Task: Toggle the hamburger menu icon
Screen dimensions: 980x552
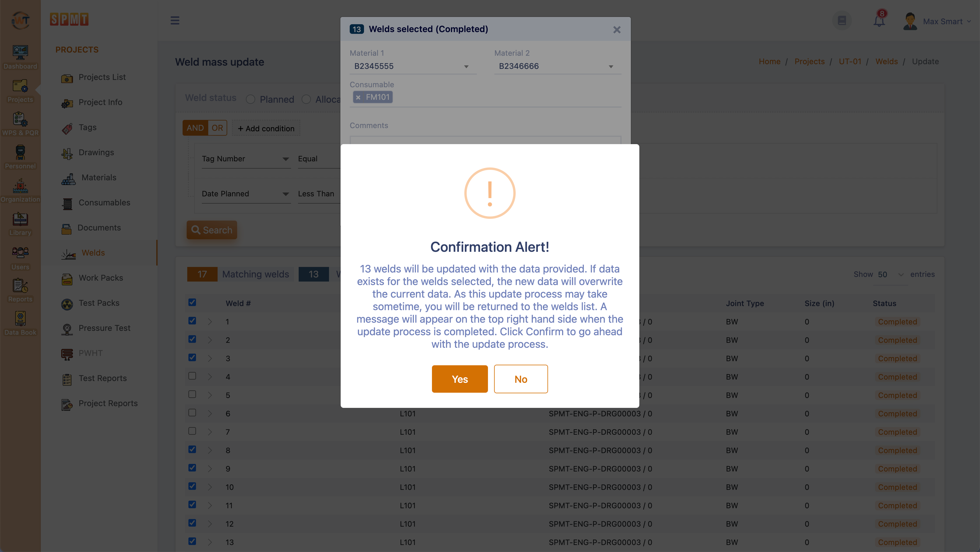Action: click(175, 20)
